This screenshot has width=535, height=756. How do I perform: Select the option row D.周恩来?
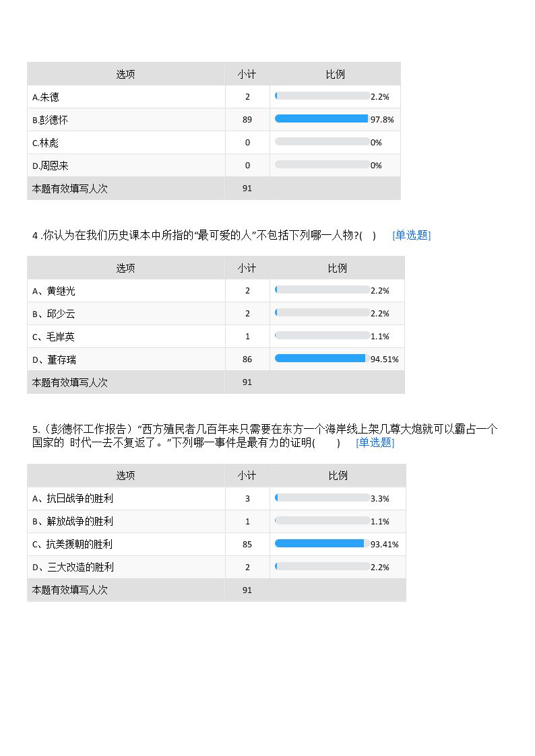point(214,166)
